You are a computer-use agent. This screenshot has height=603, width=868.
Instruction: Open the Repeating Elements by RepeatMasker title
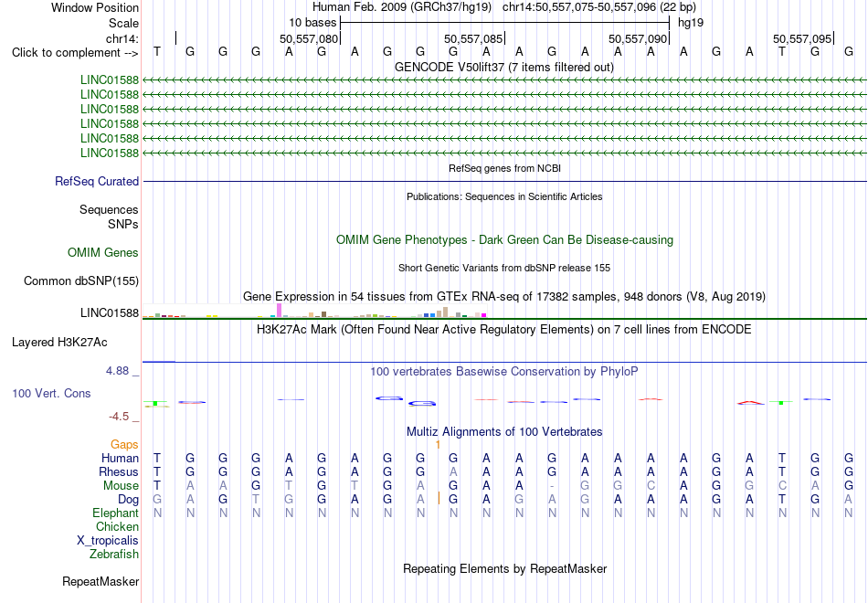click(x=504, y=569)
